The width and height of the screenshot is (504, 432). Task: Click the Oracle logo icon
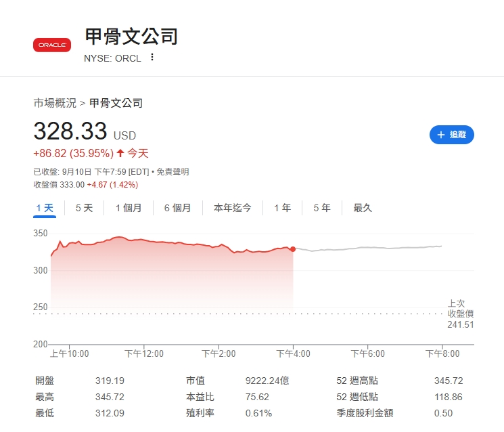(x=52, y=45)
